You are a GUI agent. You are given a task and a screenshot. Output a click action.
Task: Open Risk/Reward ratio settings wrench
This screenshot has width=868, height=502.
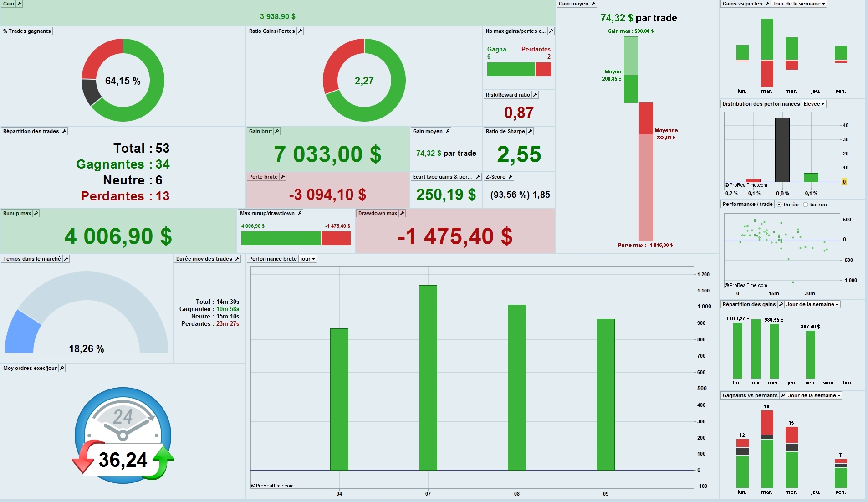pos(535,95)
